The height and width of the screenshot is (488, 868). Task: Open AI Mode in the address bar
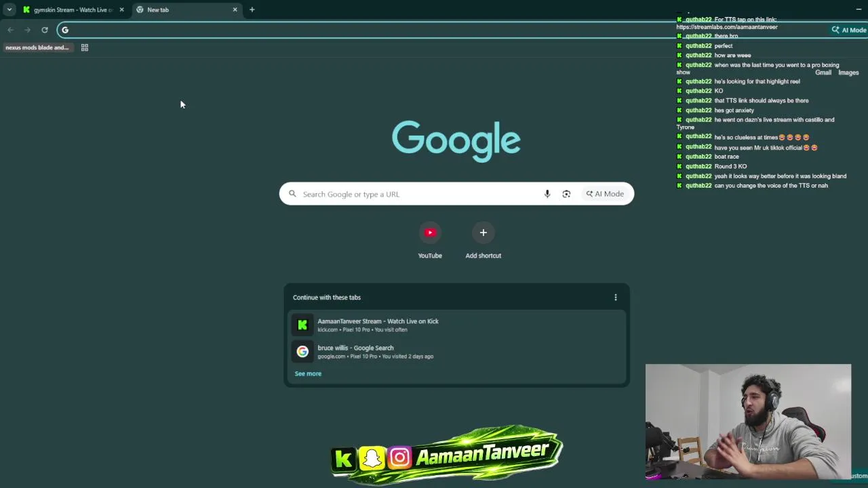click(849, 30)
